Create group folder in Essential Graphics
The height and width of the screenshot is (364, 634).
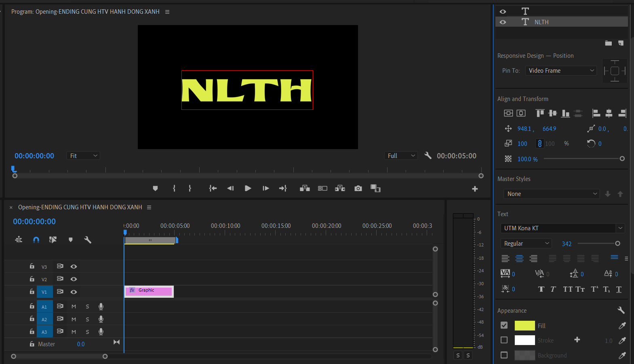(609, 43)
